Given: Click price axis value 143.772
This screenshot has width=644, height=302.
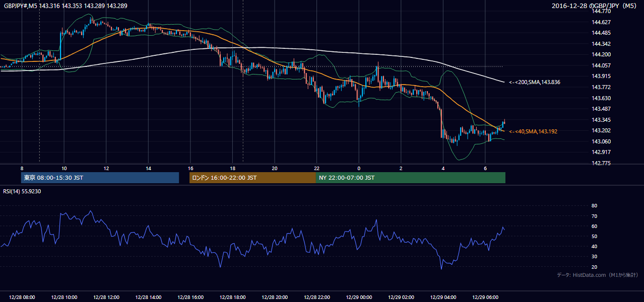Looking at the screenshot, I should pos(601,87).
